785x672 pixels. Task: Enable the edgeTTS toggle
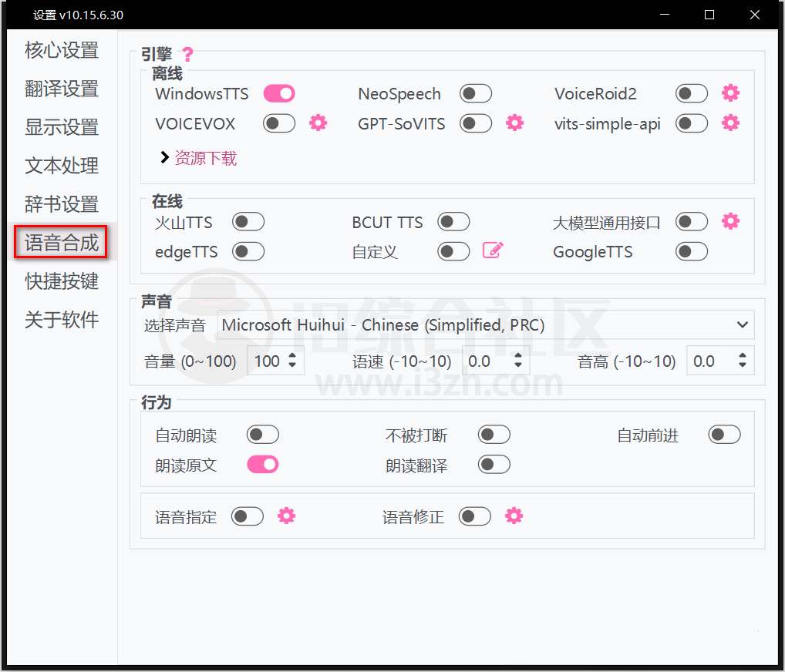pyautogui.click(x=248, y=251)
